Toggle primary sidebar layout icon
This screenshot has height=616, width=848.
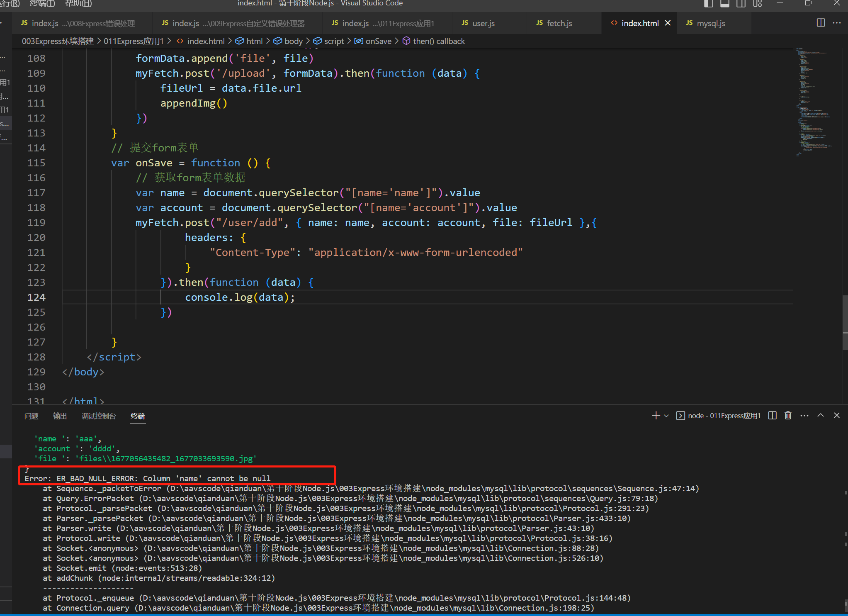coord(709,3)
